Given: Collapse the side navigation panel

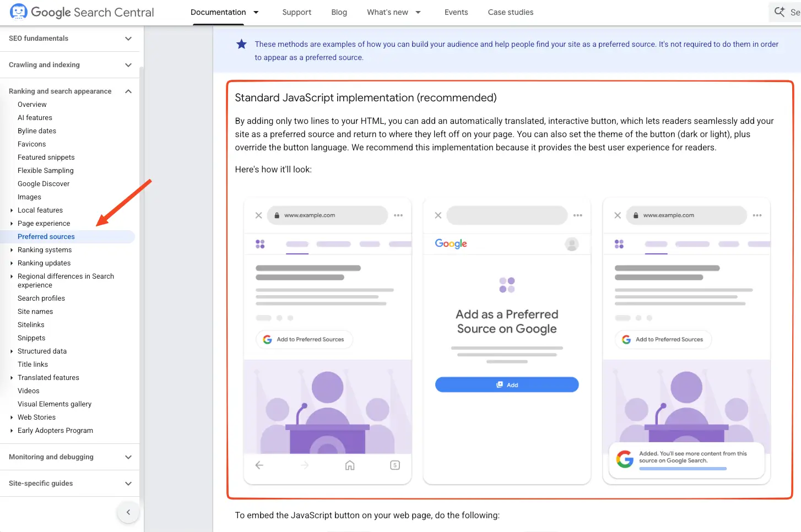Looking at the screenshot, I should click(x=128, y=512).
